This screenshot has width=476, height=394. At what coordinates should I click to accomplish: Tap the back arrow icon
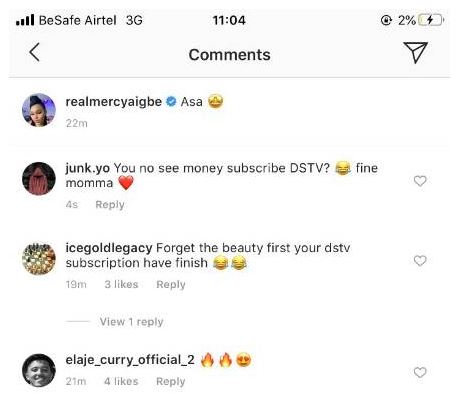35,52
